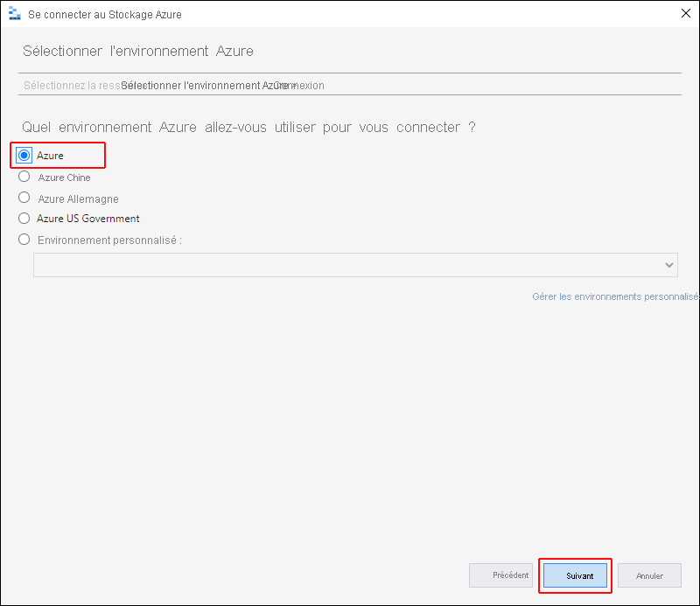Enable the Environnement personnalisé radio button
700x606 pixels.
coord(24,240)
